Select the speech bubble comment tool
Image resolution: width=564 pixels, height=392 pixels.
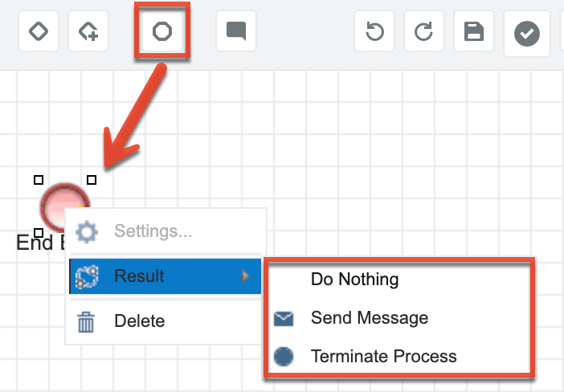[x=236, y=31]
